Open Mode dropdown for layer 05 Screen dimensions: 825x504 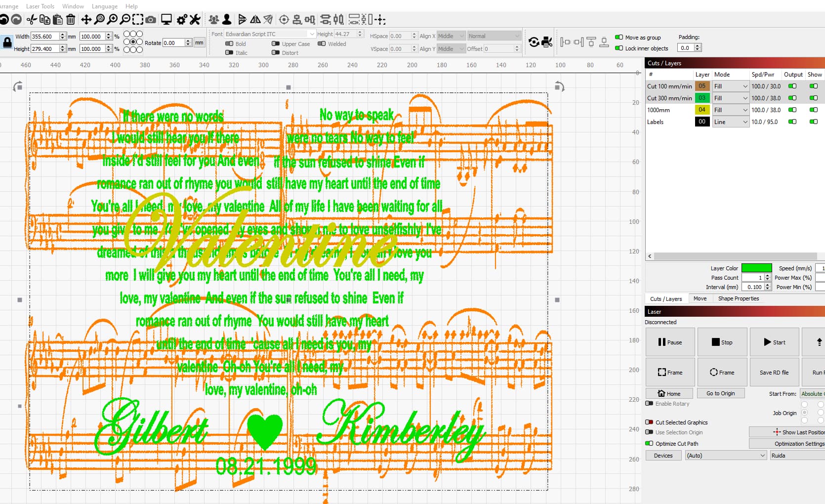coord(730,86)
